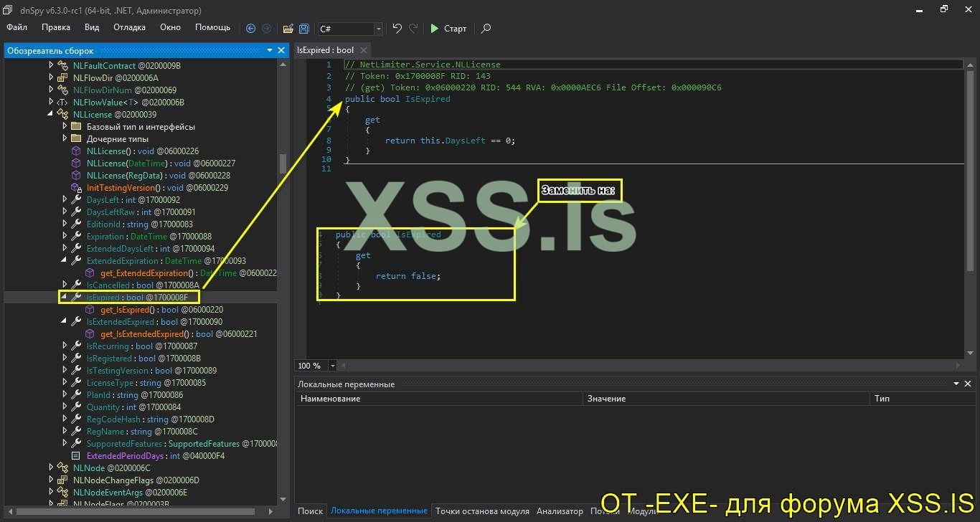The width and height of the screenshot is (980, 522).
Task: Click the InitTestingVersion method icon
Action: point(76,187)
